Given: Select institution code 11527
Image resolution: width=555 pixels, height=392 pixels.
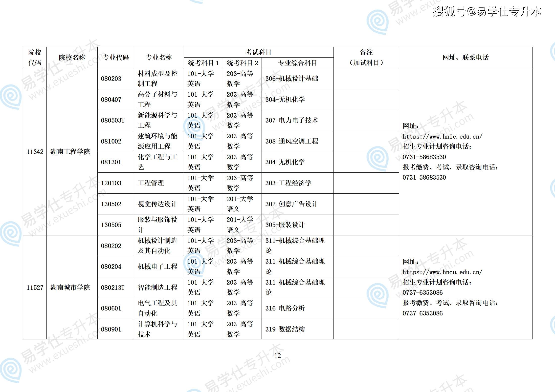Looking at the screenshot, I should click(x=35, y=288).
